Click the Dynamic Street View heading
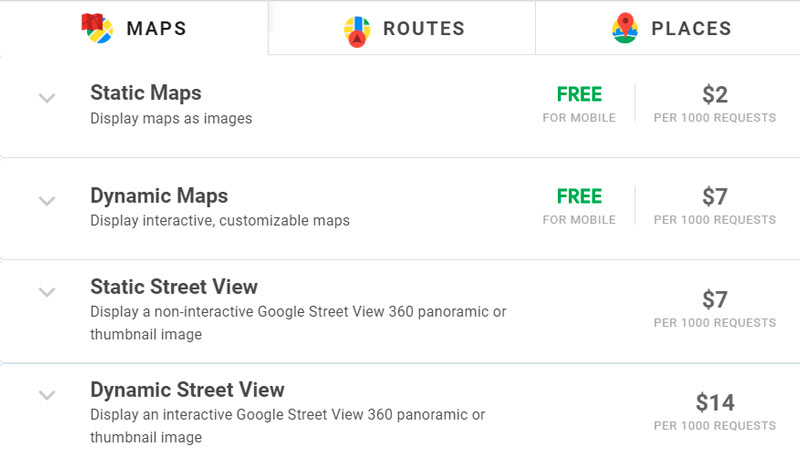This screenshot has width=800, height=462. pyautogui.click(x=187, y=390)
